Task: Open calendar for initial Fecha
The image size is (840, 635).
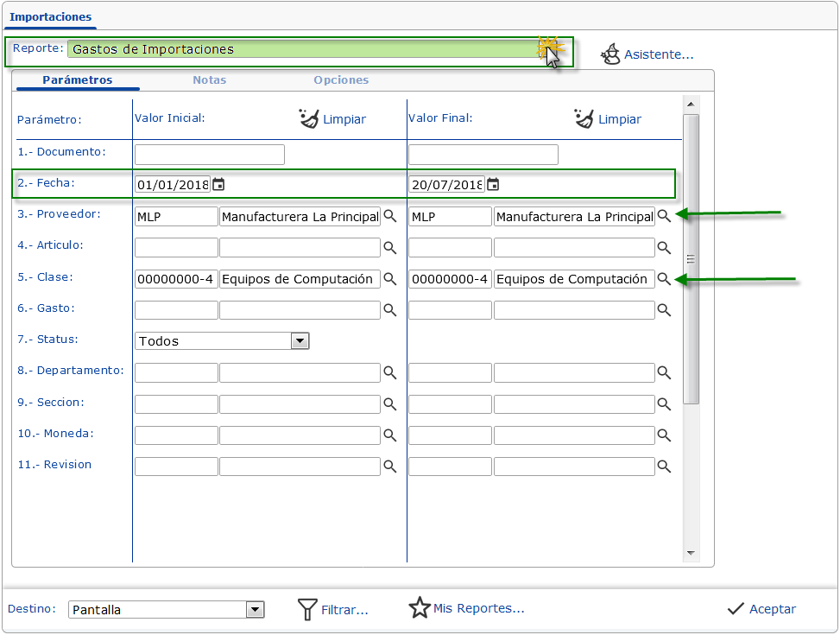Action: [218, 184]
